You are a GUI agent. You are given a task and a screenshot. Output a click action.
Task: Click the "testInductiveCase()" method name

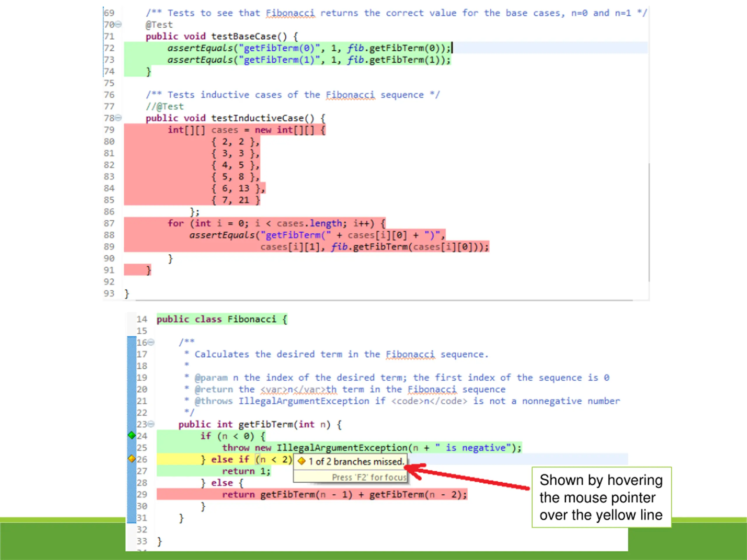pyautogui.click(x=263, y=118)
